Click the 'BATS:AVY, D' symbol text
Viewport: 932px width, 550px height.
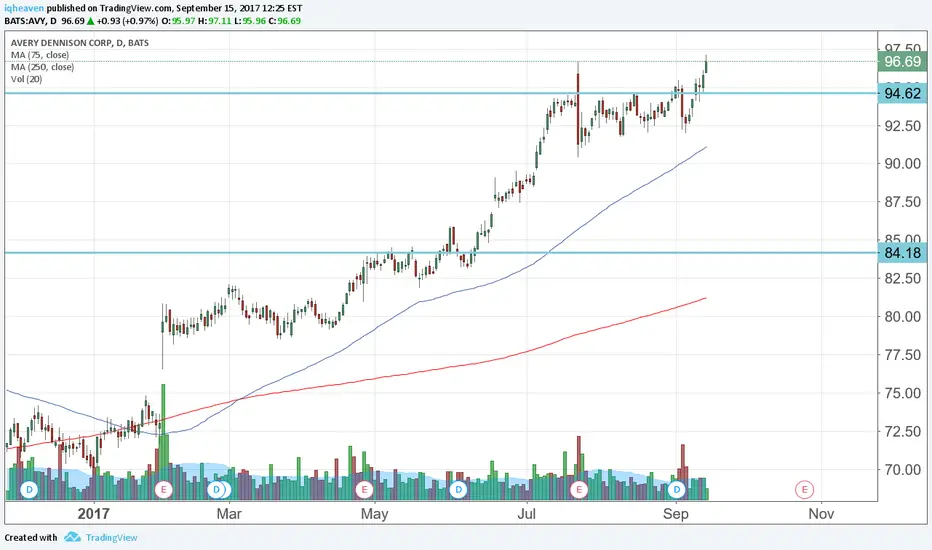(x=30, y=21)
